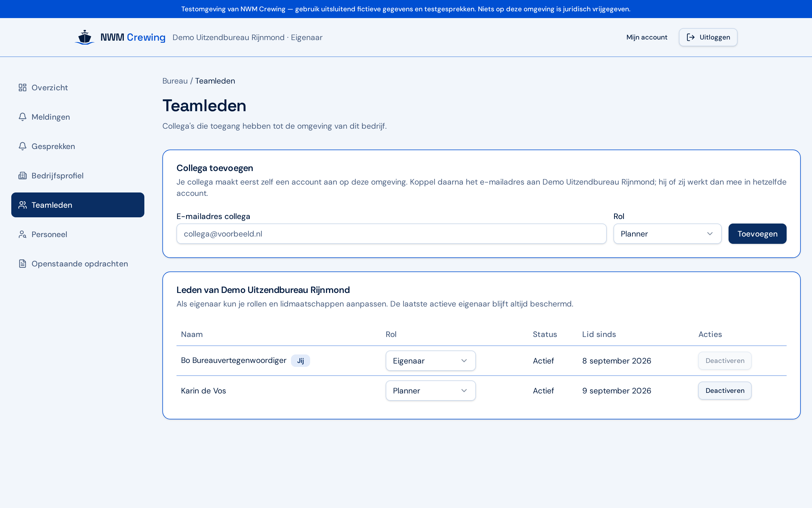Navigate to Bedrijfsprofiel
812x508 pixels.
pyautogui.click(x=78, y=176)
